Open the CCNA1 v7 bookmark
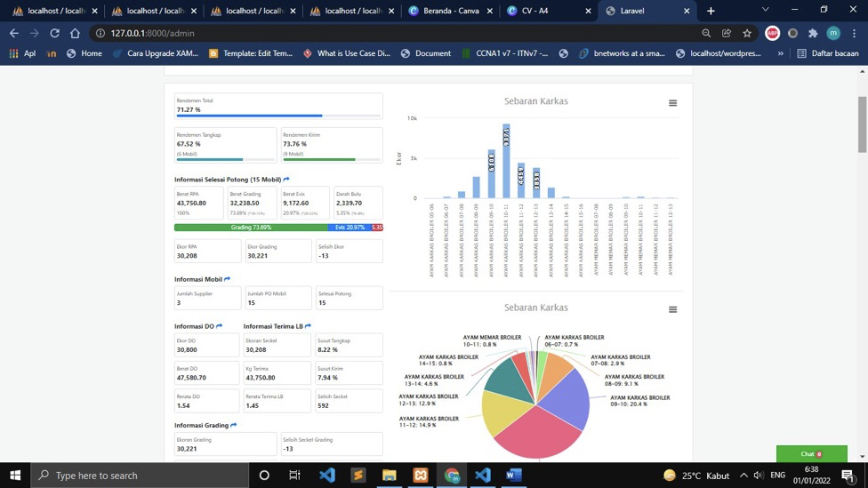Viewport: 868px width, 488px height. point(504,53)
